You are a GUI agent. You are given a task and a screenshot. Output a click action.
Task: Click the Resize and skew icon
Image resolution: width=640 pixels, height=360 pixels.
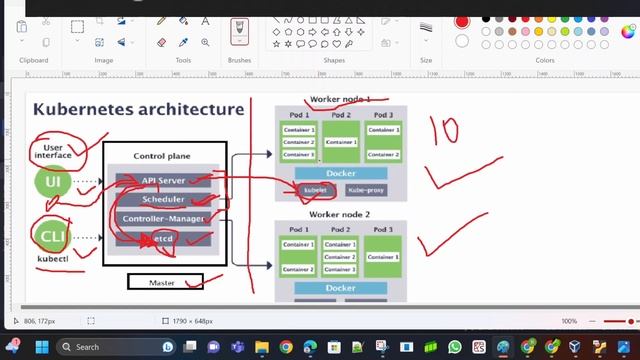pos(99,42)
